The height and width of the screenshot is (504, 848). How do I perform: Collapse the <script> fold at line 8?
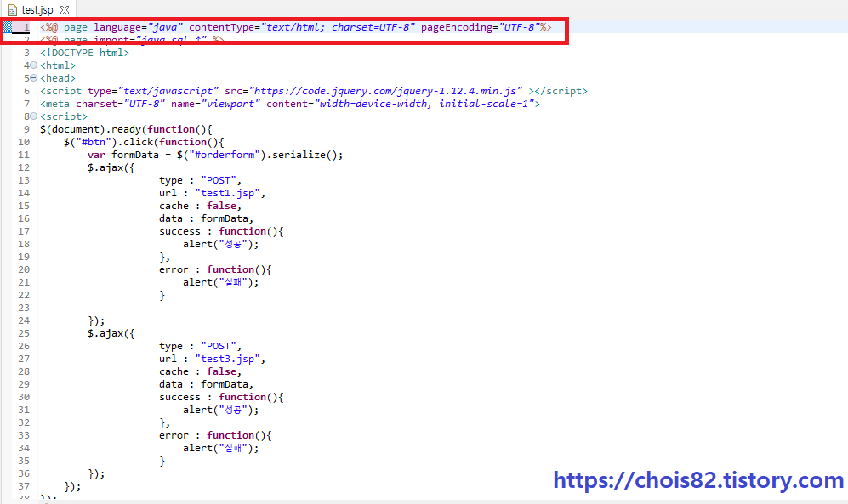coord(33,116)
